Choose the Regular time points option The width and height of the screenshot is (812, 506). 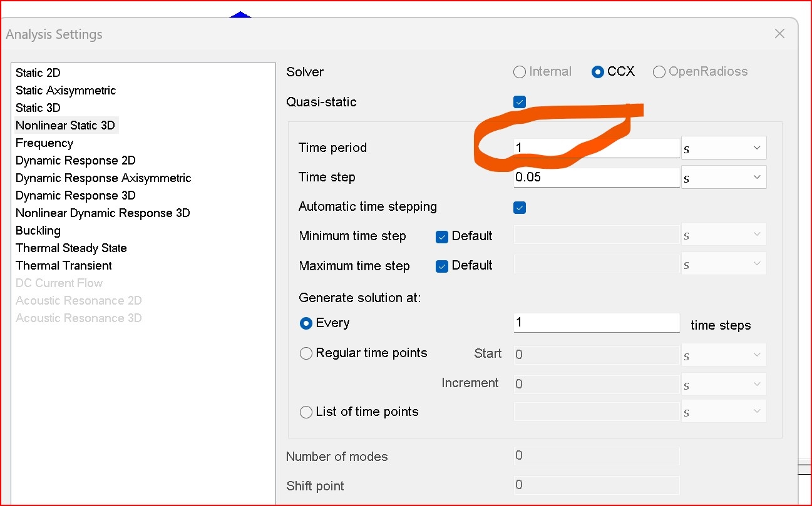[306, 353]
